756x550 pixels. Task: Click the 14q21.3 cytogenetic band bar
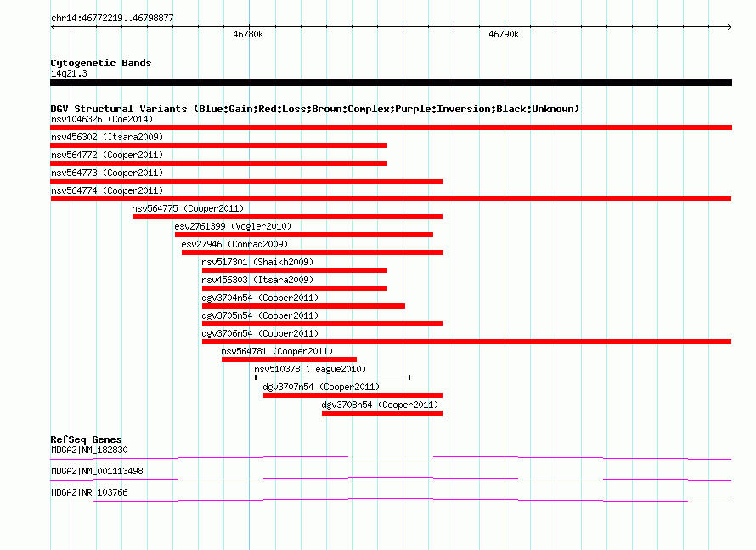[x=391, y=82]
